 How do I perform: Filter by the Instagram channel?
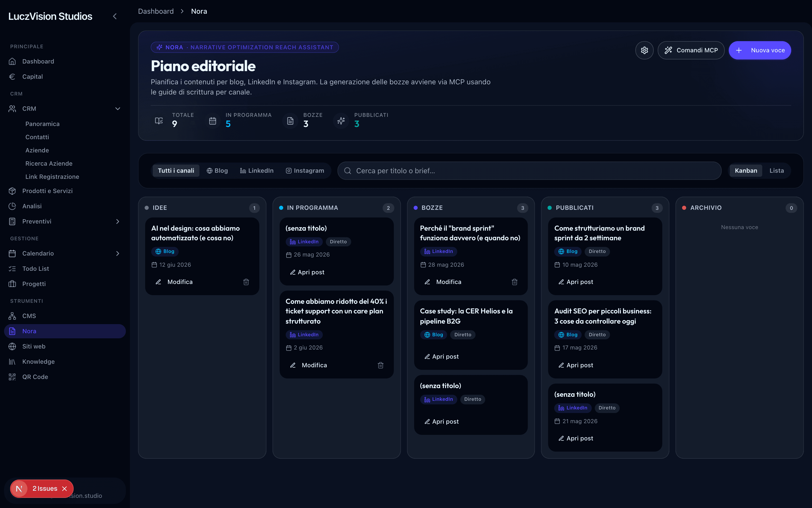tap(305, 171)
